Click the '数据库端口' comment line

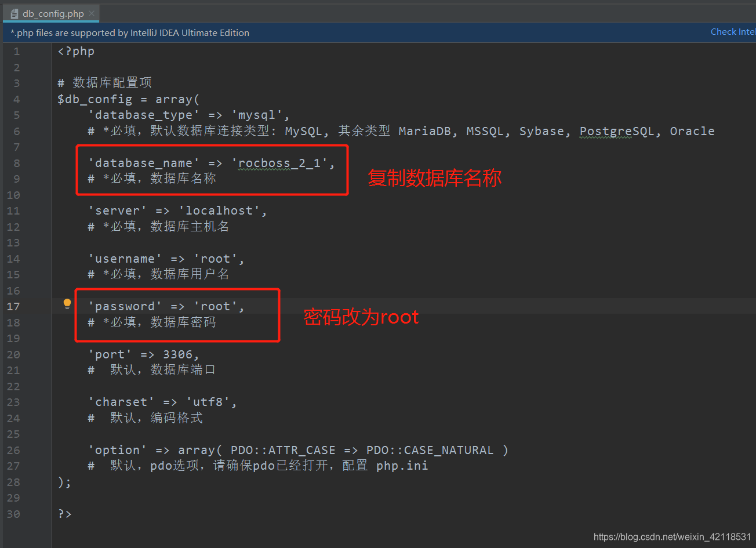click(x=152, y=370)
